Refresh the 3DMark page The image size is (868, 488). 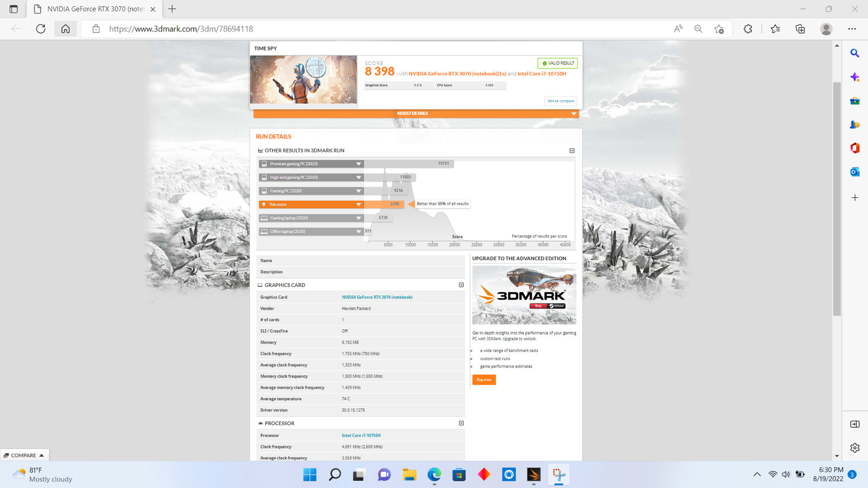click(41, 29)
